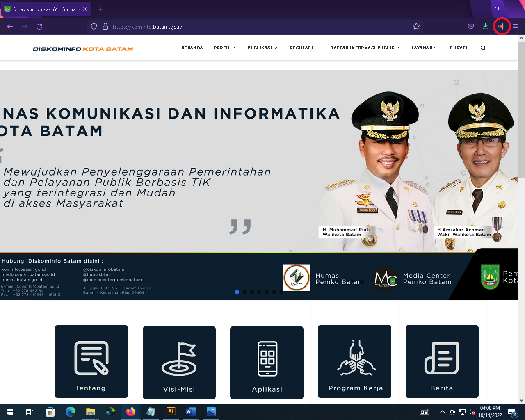Select the third carousel slide dot
This screenshot has height=420, width=525.
(252, 292)
